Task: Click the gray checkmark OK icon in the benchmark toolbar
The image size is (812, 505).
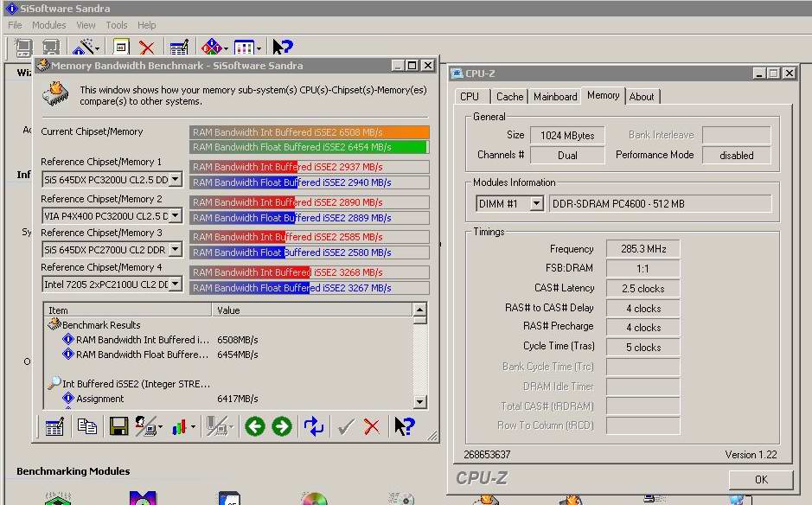Action: [x=345, y=427]
